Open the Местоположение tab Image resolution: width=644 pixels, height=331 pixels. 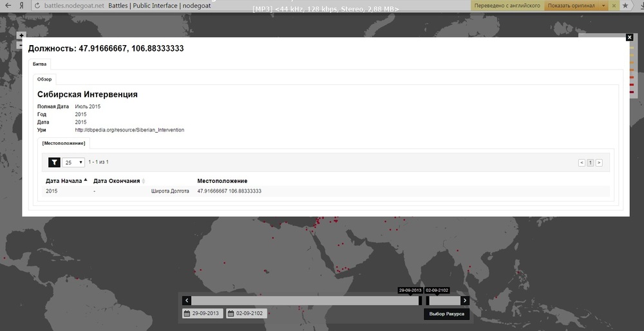pyautogui.click(x=64, y=144)
